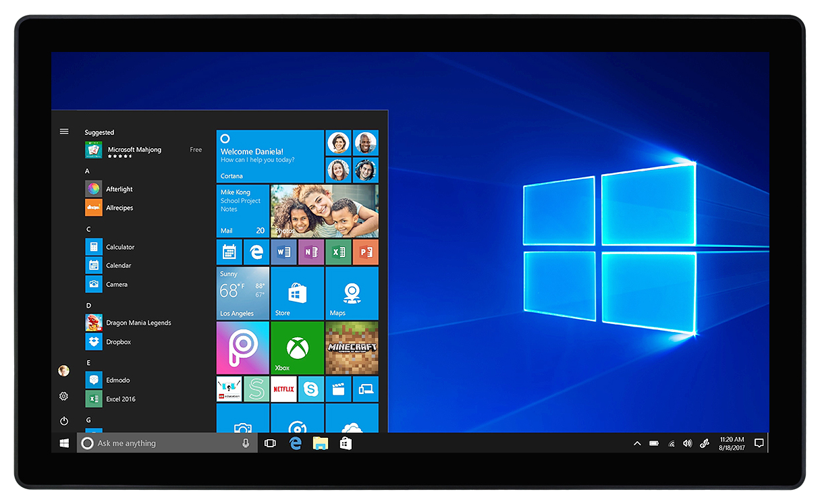
Task: Open the user account picture in Start
Action: click(63, 370)
